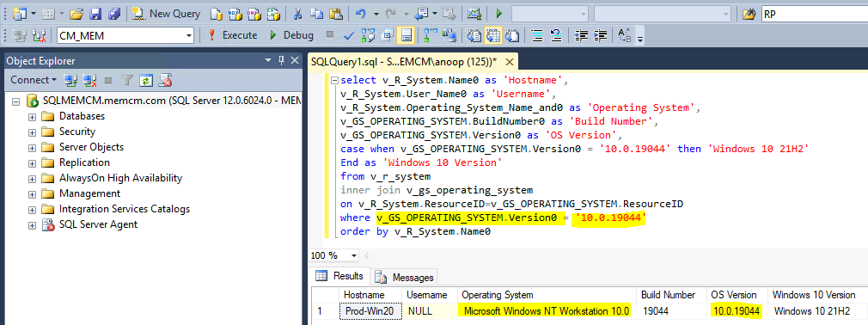Screen dimensions: 868x325
Task: Expand the Replication folder
Action: pos(32,164)
